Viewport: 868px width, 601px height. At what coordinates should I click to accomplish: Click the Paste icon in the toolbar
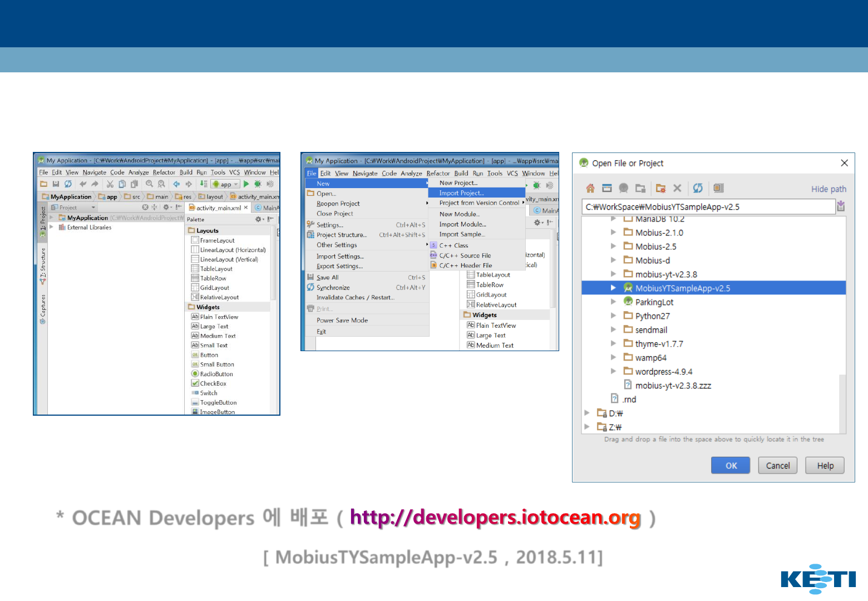point(134,184)
